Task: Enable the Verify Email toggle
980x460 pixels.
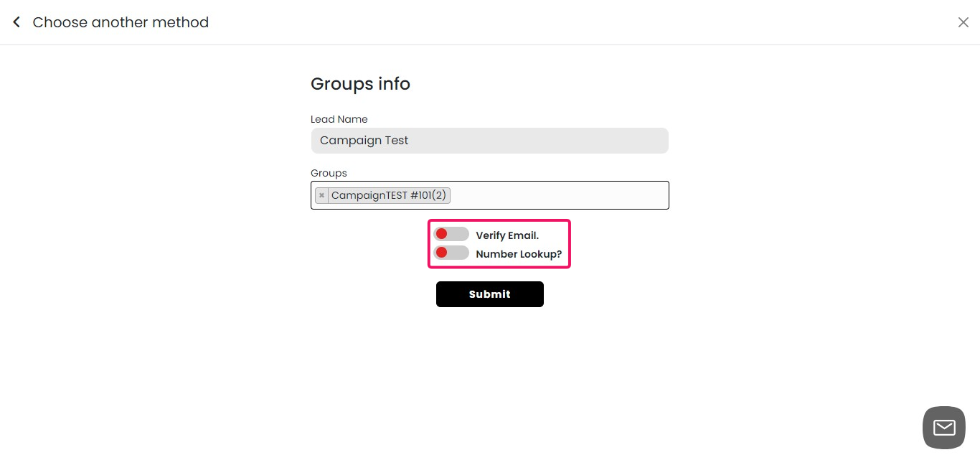Action: coord(451,233)
